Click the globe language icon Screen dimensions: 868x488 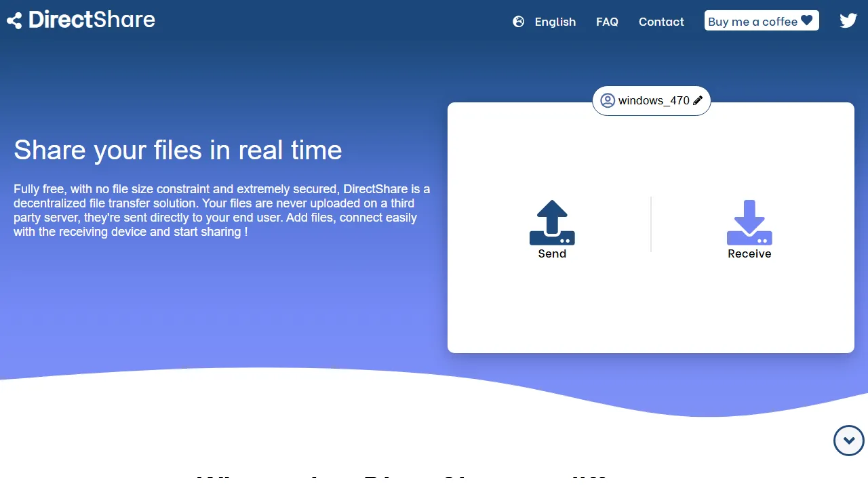519,21
